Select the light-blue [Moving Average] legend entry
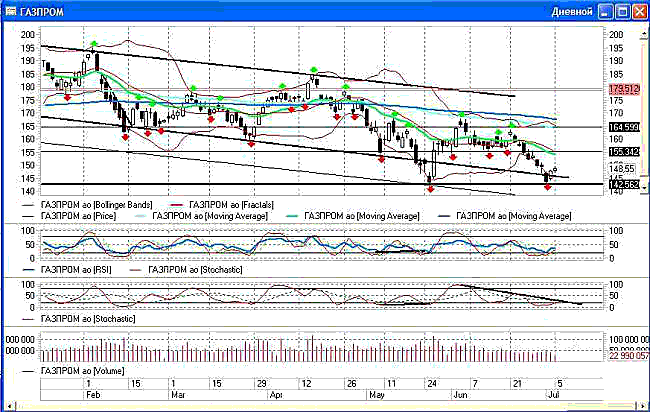Image resolution: width=650 pixels, height=412 pixels. pos(202,216)
